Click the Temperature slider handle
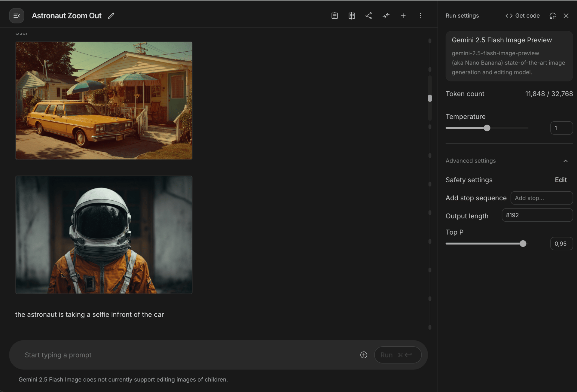The image size is (577, 392). click(487, 128)
